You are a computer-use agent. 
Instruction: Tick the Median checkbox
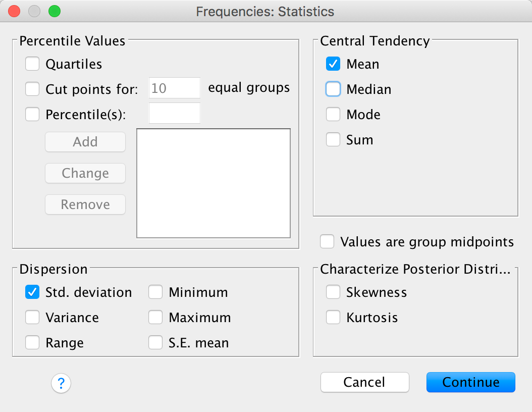point(333,89)
